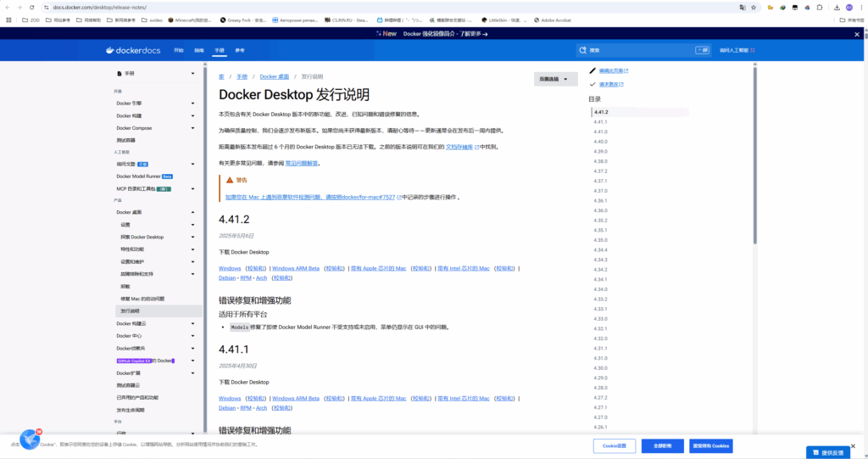Open 询问人工智能 in header
Image resolution: width=868 pixels, height=459 pixels.
pyautogui.click(x=737, y=50)
